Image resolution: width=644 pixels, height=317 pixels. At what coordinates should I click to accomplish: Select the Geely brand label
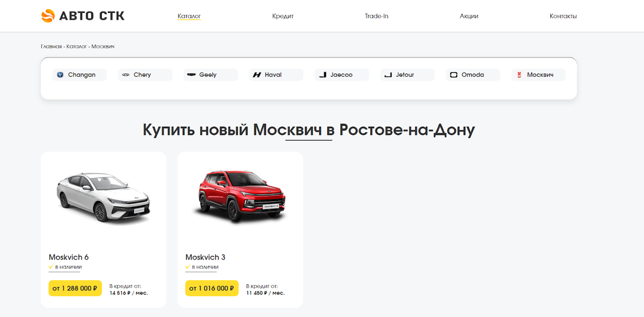pyautogui.click(x=208, y=75)
